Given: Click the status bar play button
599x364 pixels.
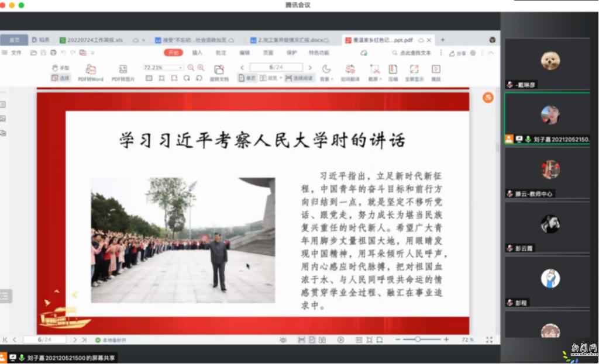Looking at the screenshot, I should [x=340, y=339].
